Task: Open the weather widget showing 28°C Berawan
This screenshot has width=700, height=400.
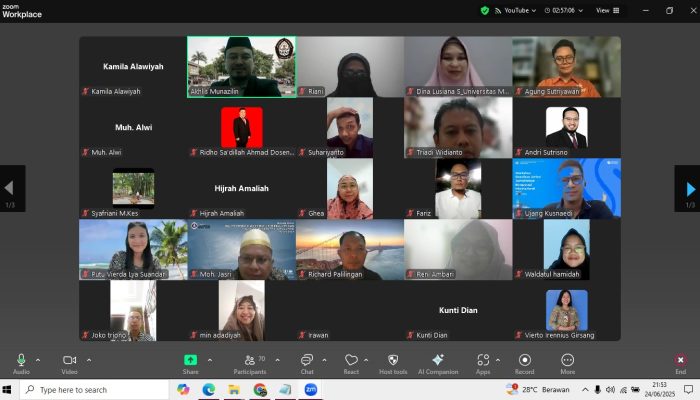Action: (x=538, y=390)
